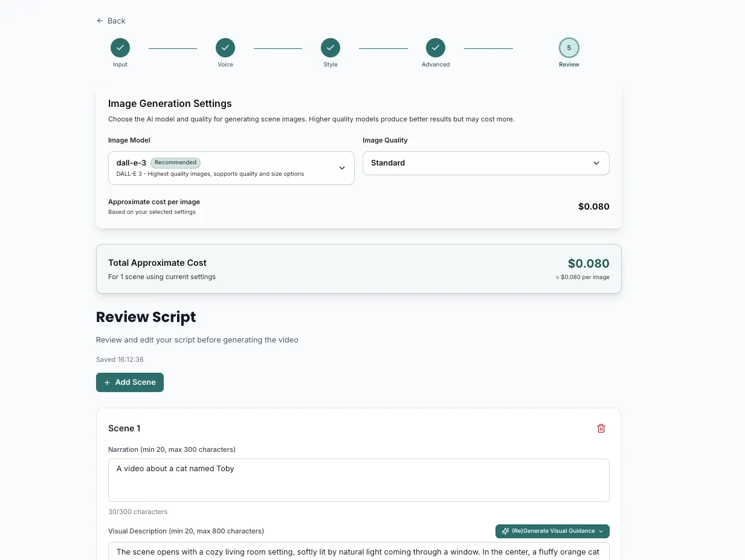Expand the (Re)Generate Visual Guidance chevron
Image resolution: width=745 pixels, height=560 pixels.
click(x=601, y=531)
